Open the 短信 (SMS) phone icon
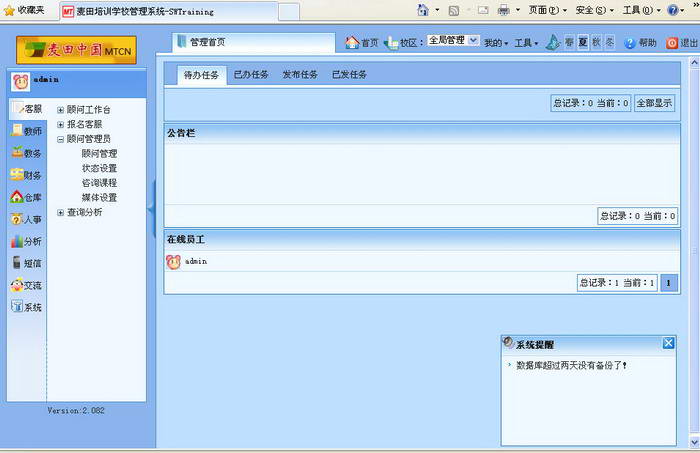700x453 pixels. pyautogui.click(x=17, y=263)
